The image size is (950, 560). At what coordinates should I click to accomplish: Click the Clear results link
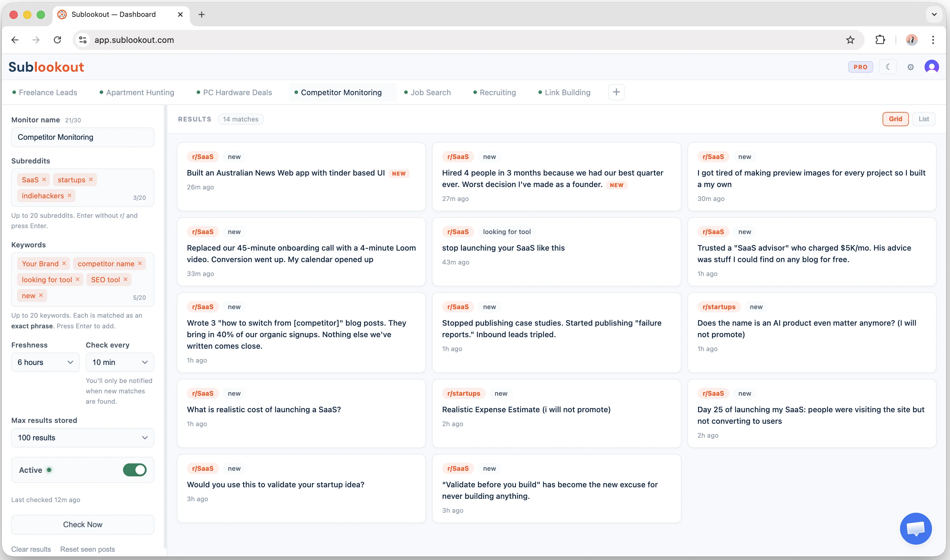coord(31,549)
